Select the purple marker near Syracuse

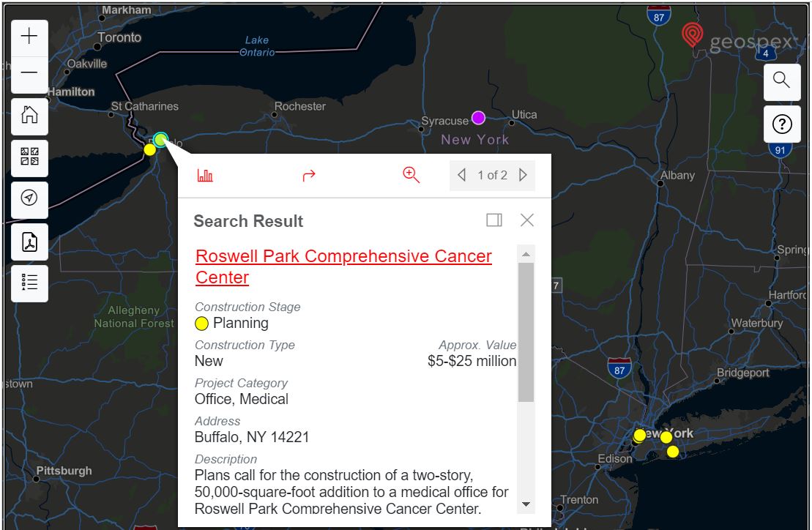point(479,118)
